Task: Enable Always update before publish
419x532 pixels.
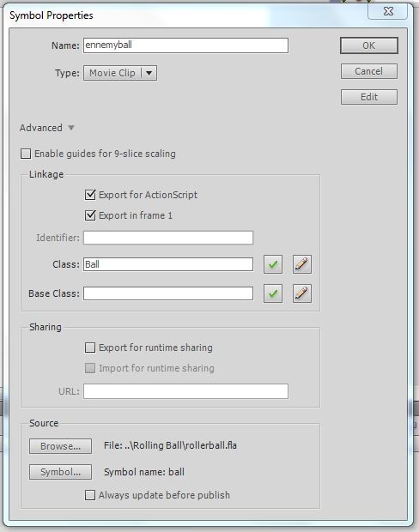Action: pyautogui.click(x=90, y=495)
